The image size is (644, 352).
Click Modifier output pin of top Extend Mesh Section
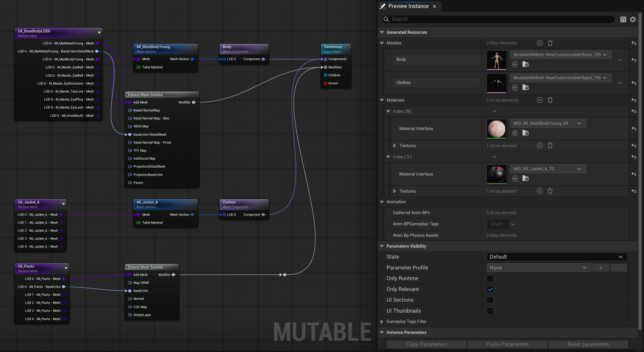[x=194, y=102]
